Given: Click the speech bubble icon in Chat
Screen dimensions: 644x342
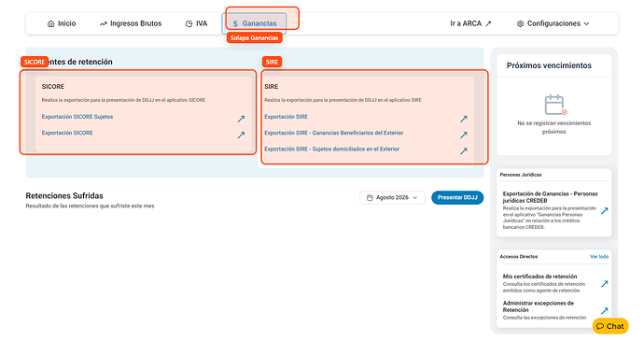Looking at the screenshot, I should tap(600, 326).
